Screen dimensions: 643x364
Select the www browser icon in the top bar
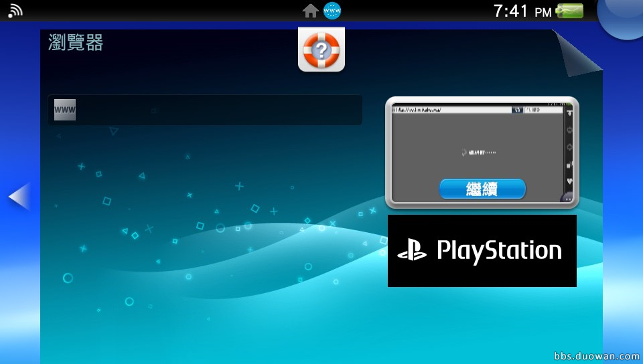(x=332, y=11)
